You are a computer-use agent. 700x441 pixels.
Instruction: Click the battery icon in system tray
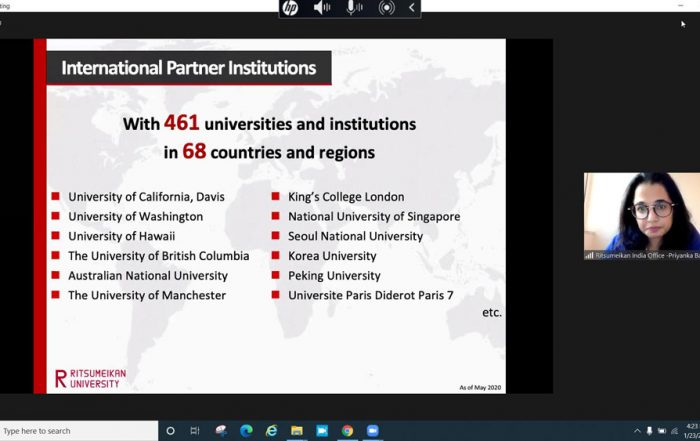[x=662, y=431]
